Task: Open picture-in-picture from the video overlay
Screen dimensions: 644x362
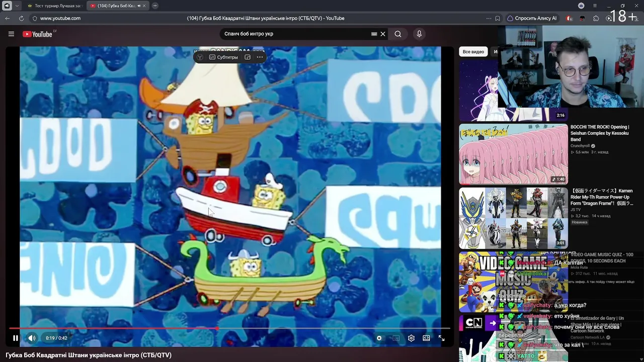Action: pos(248,57)
